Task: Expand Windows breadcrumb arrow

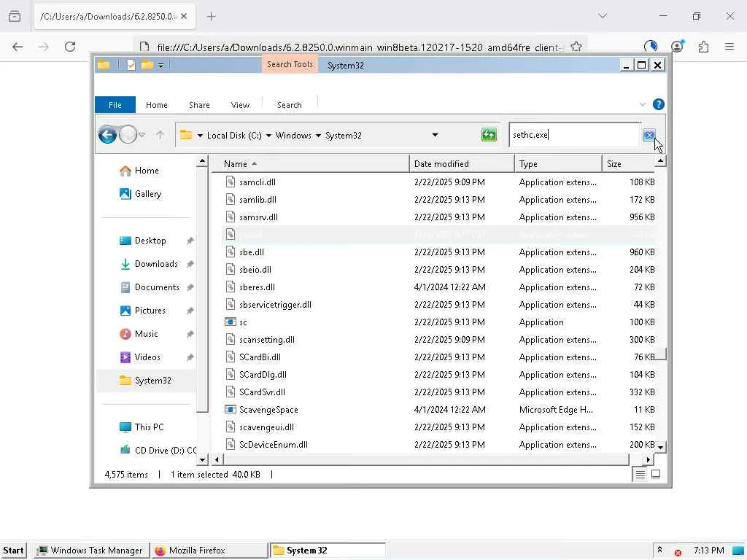Action: [x=318, y=136]
